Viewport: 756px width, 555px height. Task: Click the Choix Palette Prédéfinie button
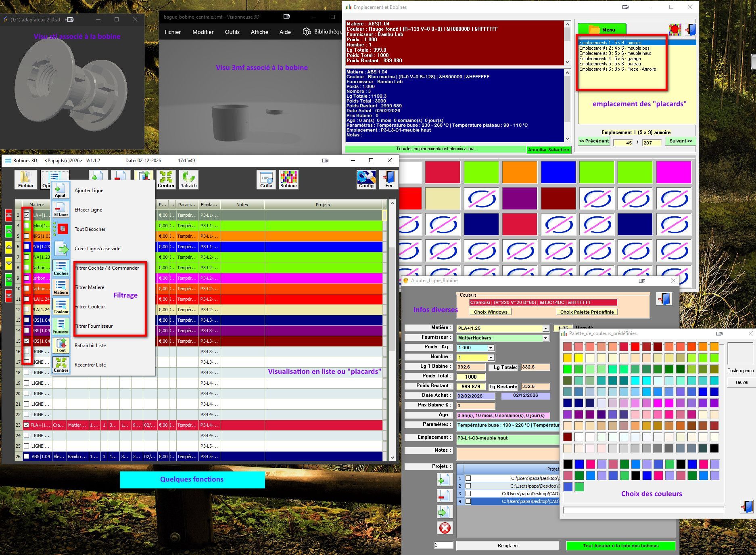pyautogui.click(x=587, y=312)
